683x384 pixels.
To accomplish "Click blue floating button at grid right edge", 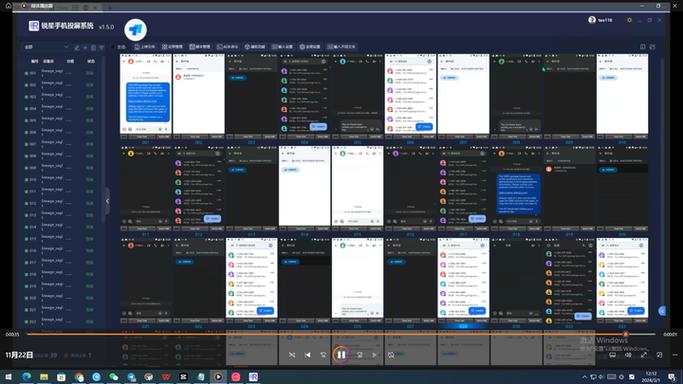I will (662, 311).
